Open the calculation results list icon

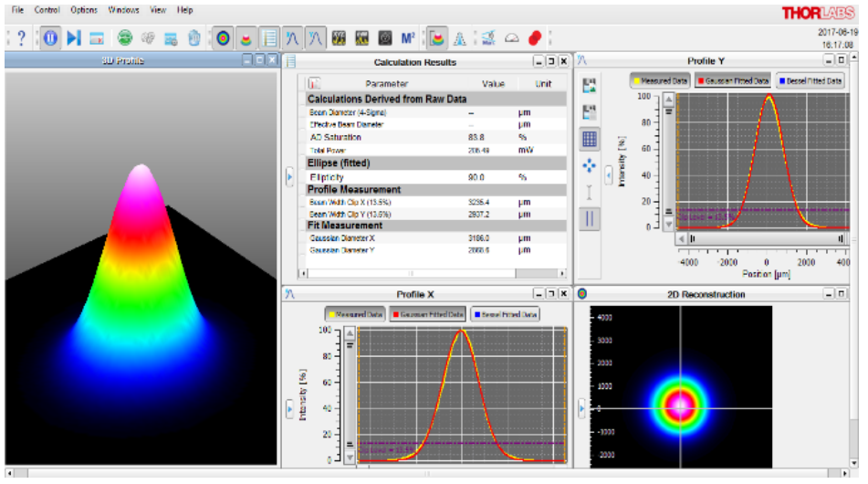click(x=270, y=38)
